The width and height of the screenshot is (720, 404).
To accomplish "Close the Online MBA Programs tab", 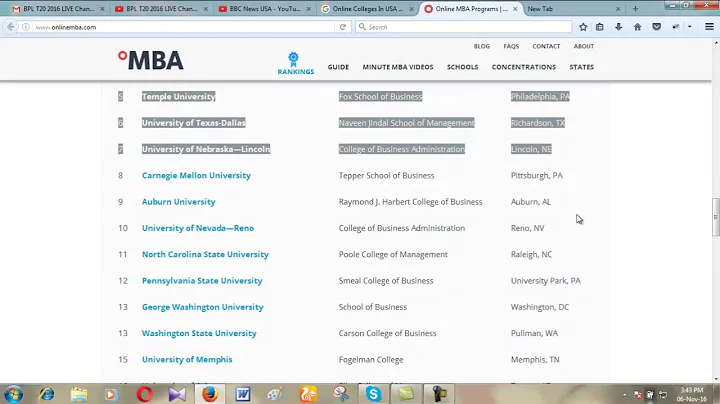I will [x=515, y=9].
